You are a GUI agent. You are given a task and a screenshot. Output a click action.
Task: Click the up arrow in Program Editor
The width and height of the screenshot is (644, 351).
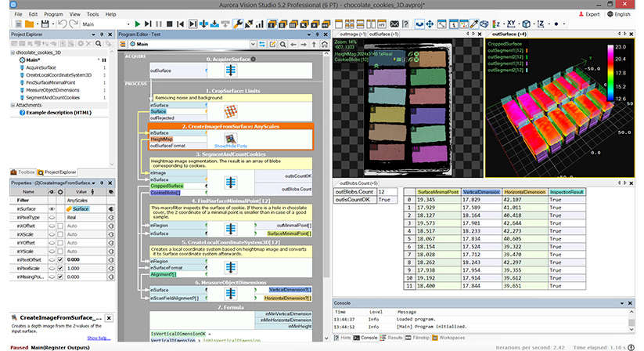[x=315, y=44]
